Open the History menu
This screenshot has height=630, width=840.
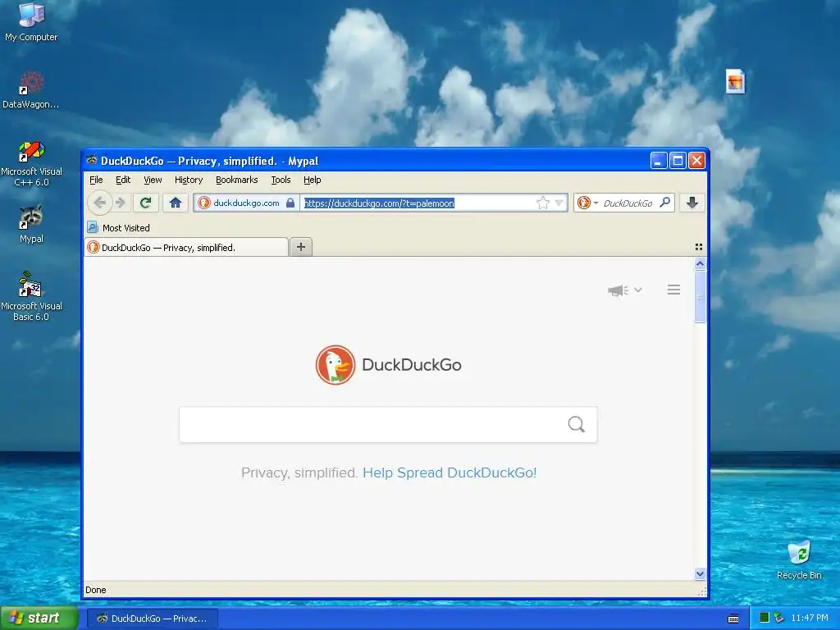pyautogui.click(x=189, y=180)
